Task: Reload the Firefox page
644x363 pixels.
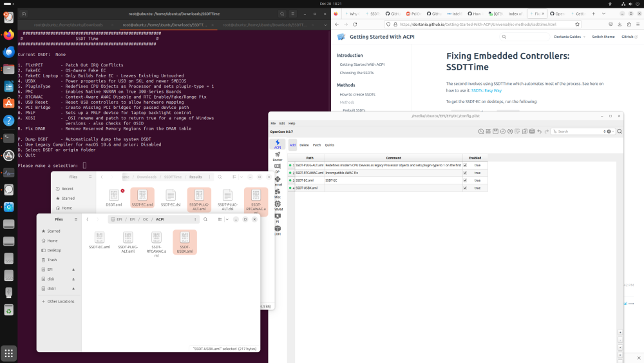Action: [355, 25]
